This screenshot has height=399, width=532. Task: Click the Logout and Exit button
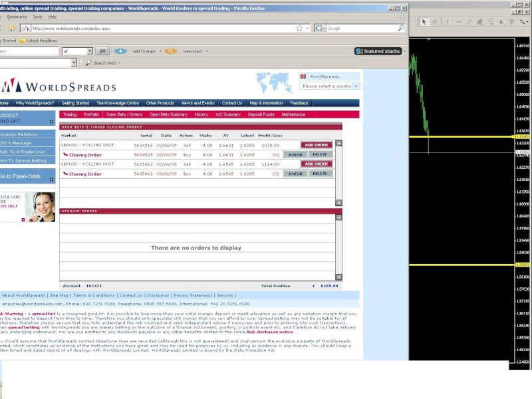coord(27,118)
